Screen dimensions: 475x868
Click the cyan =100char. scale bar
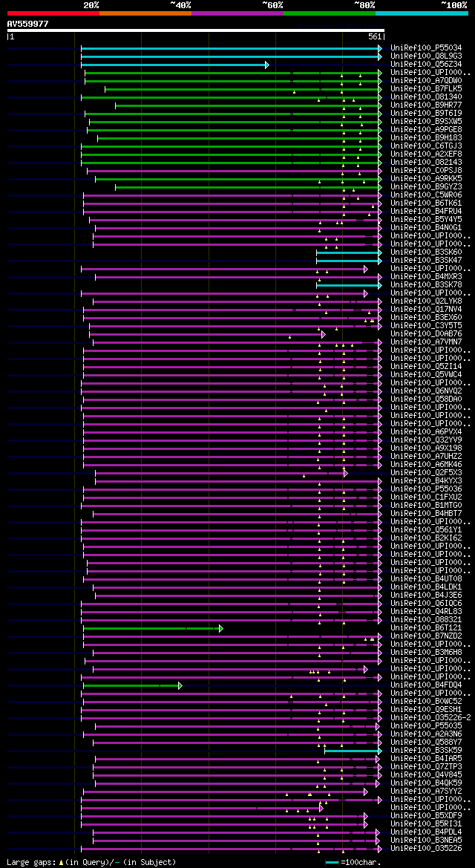(x=332, y=863)
